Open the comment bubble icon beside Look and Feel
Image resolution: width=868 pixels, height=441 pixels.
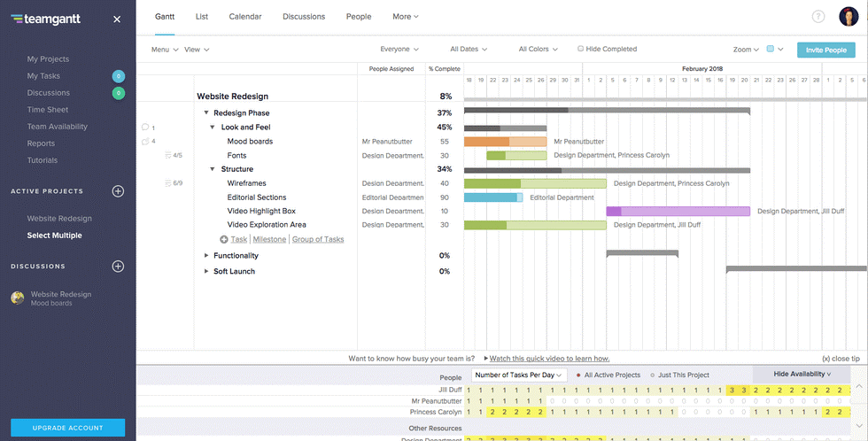(145, 128)
